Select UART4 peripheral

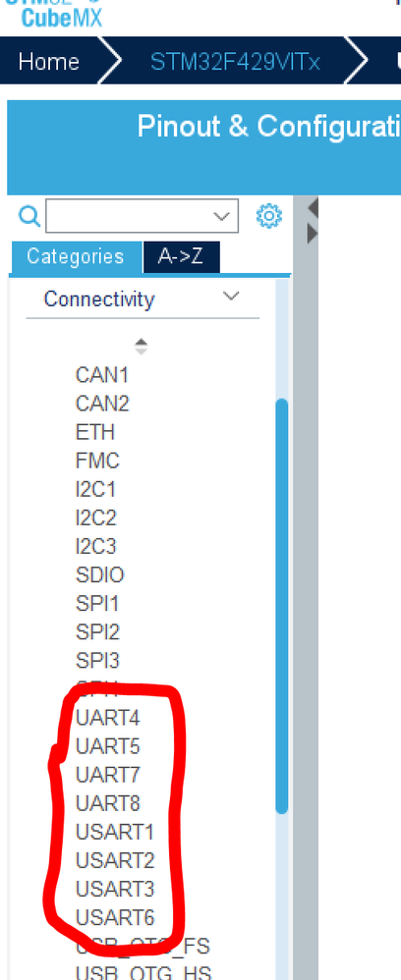pyautogui.click(x=107, y=718)
